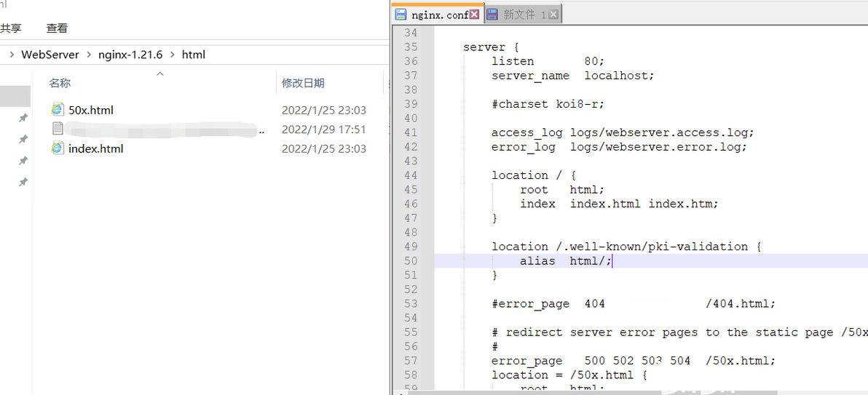Click the blurred text file icon
868x395 pixels.
pyautogui.click(x=58, y=129)
